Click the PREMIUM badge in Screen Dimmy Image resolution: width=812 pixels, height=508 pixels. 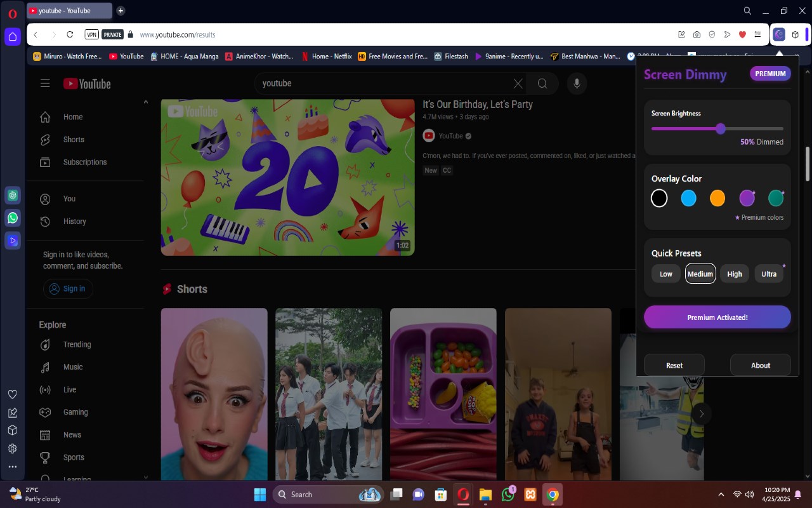(771, 74)
